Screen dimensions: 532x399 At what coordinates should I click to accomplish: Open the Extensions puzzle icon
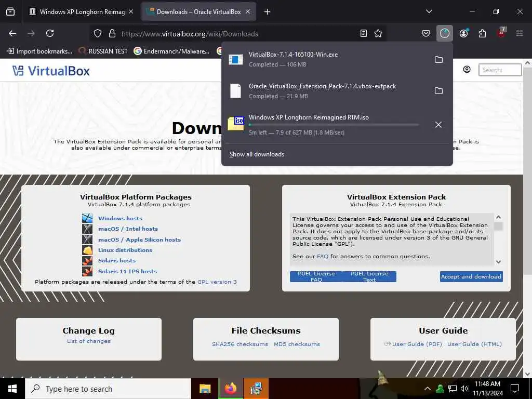(x=482, y=33)
